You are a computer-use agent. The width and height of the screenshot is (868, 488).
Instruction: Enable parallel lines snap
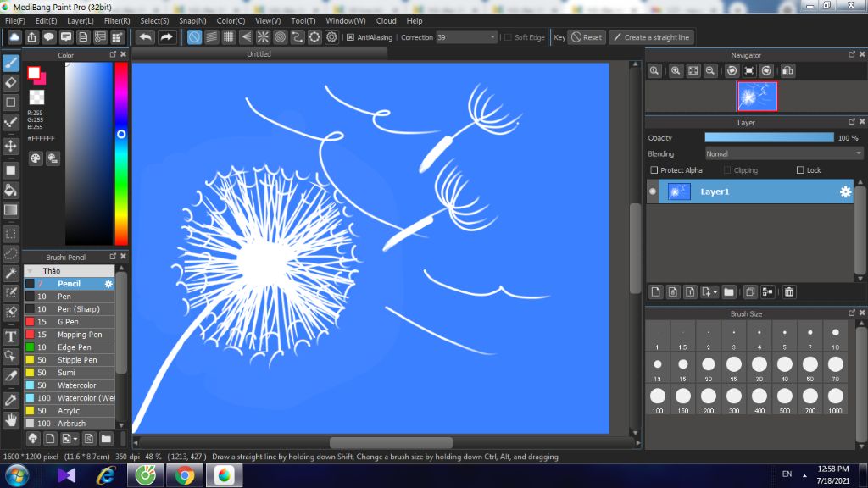pos(211,37)
